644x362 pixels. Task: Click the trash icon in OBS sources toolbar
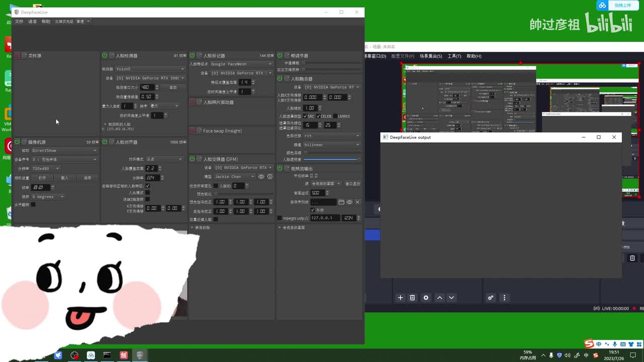pyautogui.click(x=412, y=298)
